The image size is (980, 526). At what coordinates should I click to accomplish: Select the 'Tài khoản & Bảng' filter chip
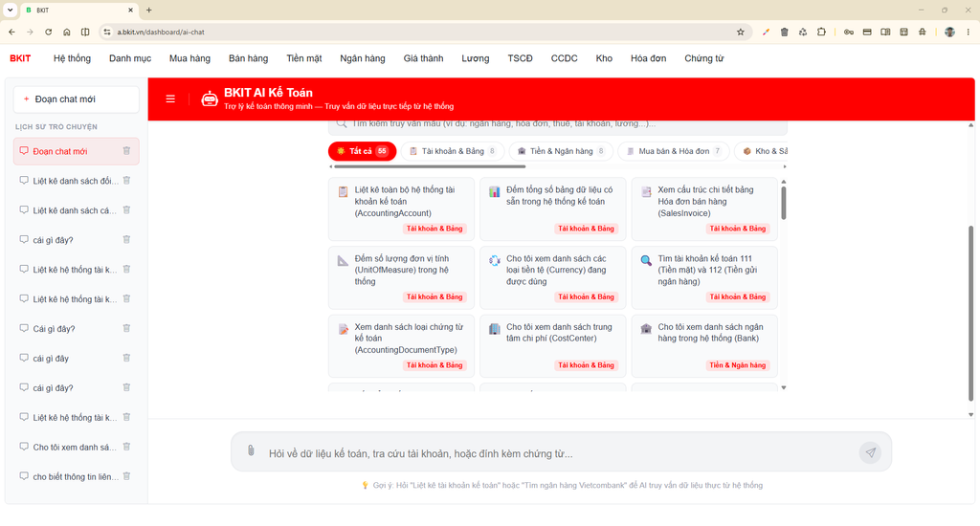pos(453,151)
